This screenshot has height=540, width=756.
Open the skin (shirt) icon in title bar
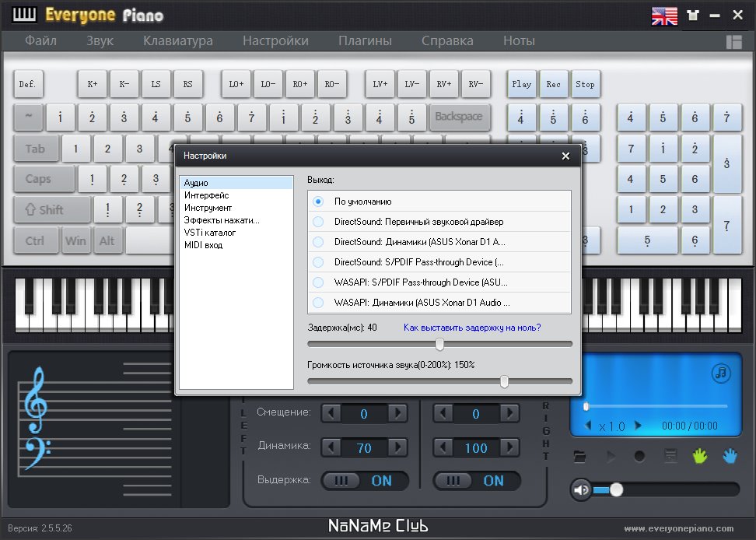click(693, 16)
